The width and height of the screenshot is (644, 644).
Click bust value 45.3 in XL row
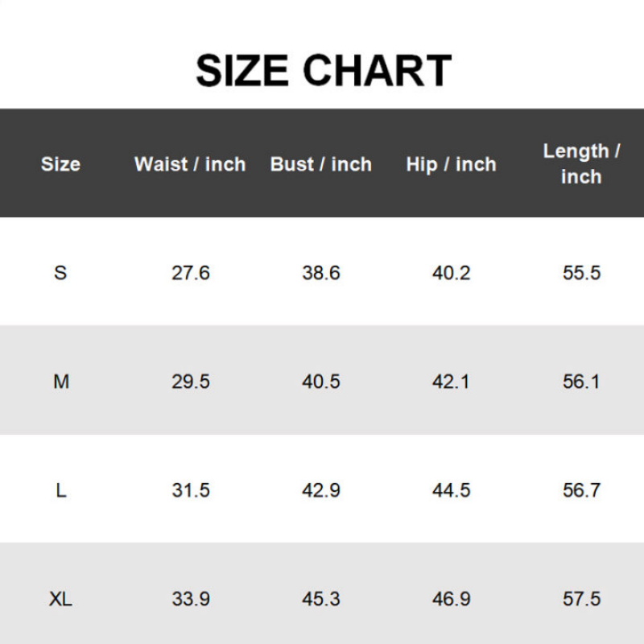click(321, 600)
